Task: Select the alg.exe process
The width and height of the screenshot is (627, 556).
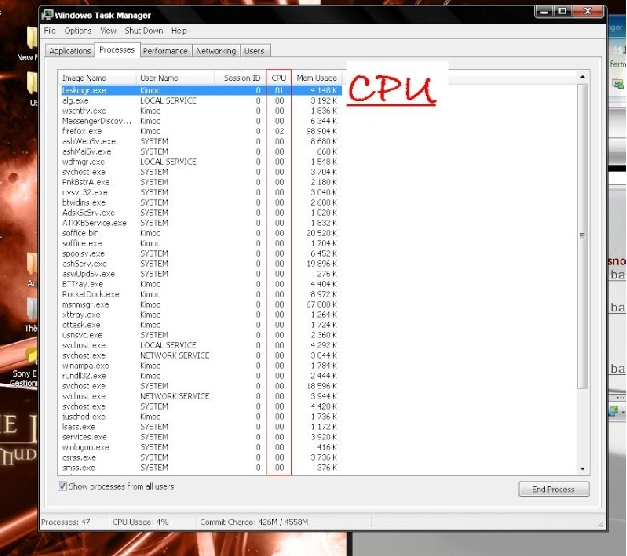Action: point(200,100)
